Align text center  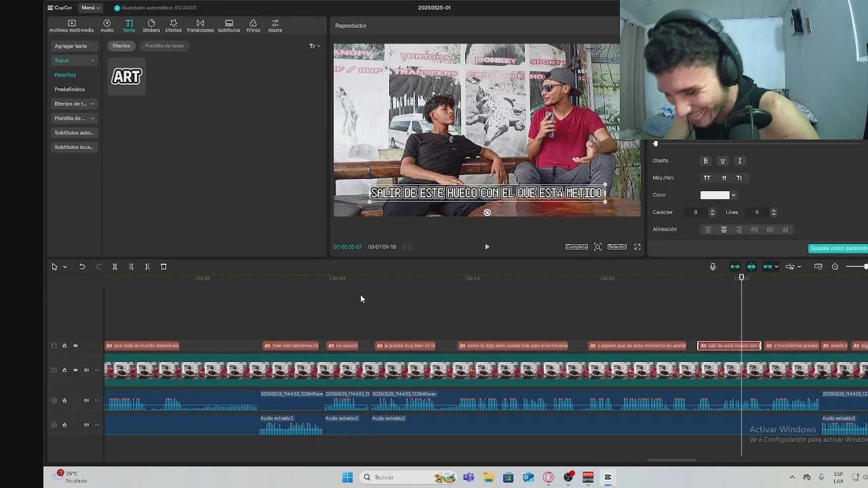[724, 230]
